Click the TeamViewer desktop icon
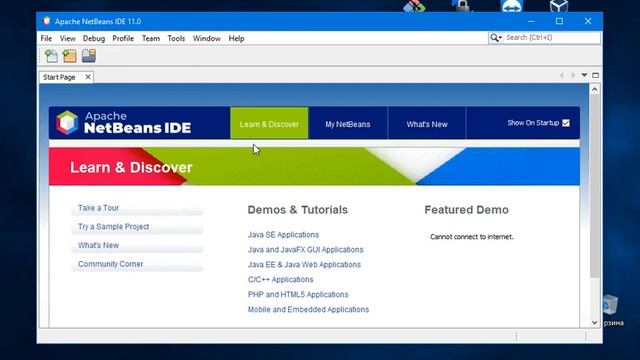Image resolution: width=640 pixels, height=360 pixels. point(511,6)
